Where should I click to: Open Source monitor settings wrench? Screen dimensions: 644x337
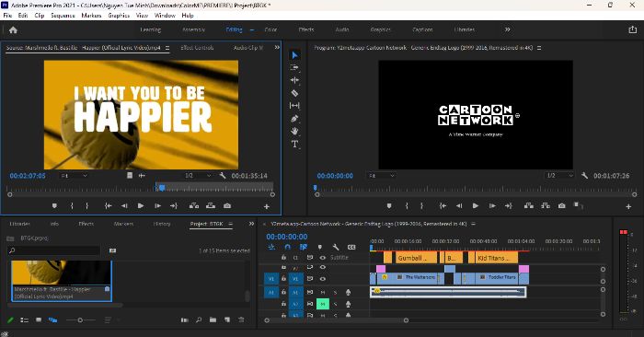click(223, 176)
